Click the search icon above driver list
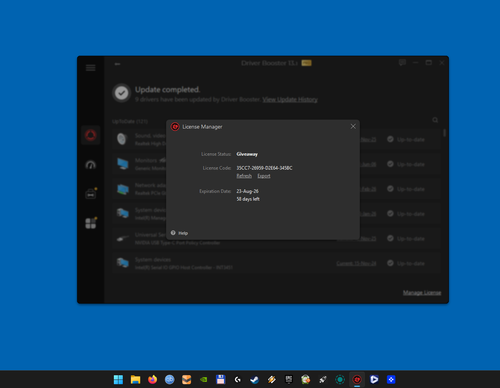The height and width of the screenshot is (388, 500). pyautogui.click(x=435, y=120)
